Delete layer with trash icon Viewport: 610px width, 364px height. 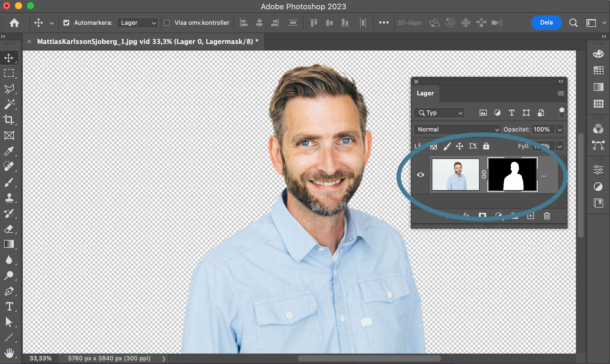[x=547, y=216]
